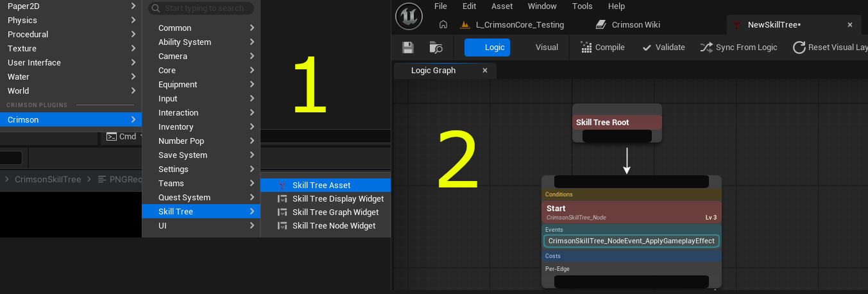Viewport: 868px width, 294px height.
Task: Open the File menu
Action: pyautogui.click(x=441, y=6)
